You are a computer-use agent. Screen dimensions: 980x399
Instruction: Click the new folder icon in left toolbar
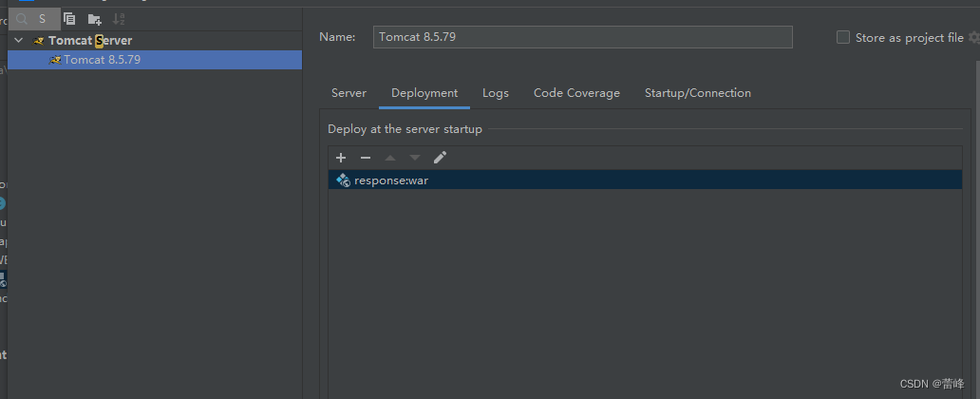94,19
